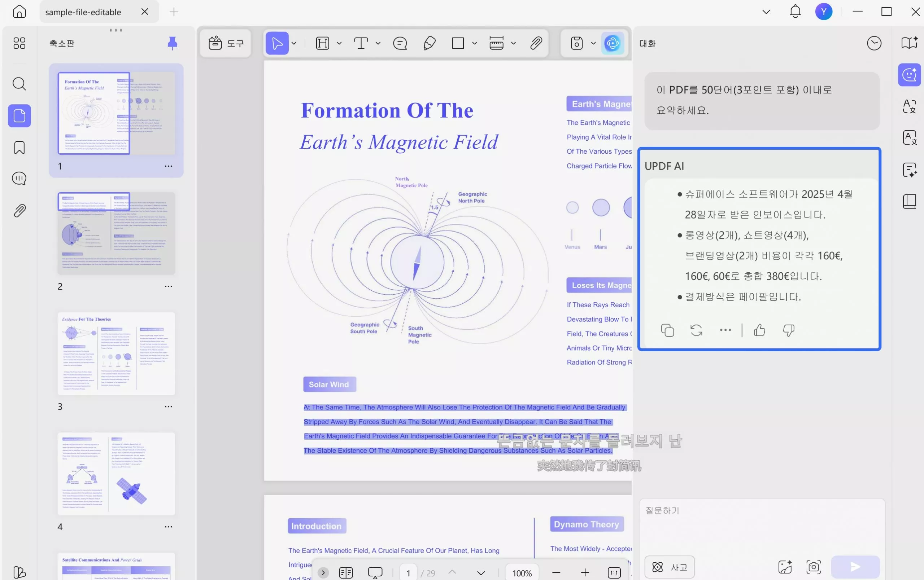Open more options for AI response
The image size is (924, 580).
tap(725, 330)
